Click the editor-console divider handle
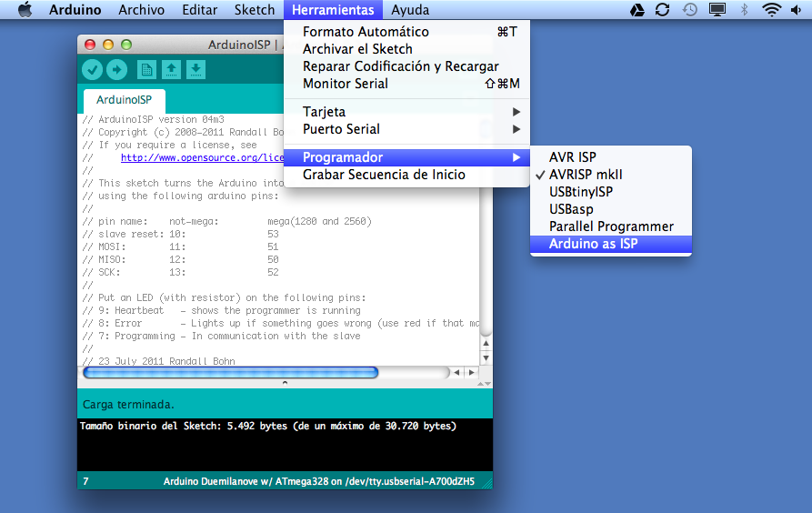Image resolution: width=812 pixels, height=513 pixels. click(285, 384)
